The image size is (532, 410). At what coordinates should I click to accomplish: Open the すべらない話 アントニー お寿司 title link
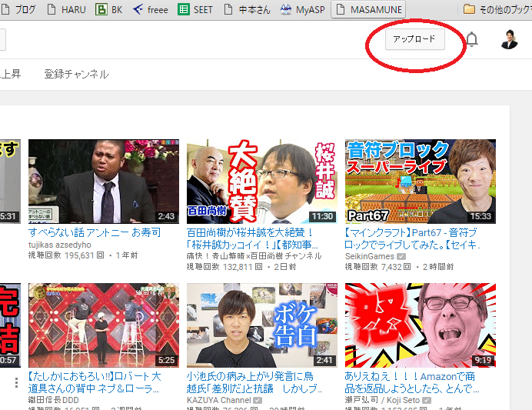(95, 232)
